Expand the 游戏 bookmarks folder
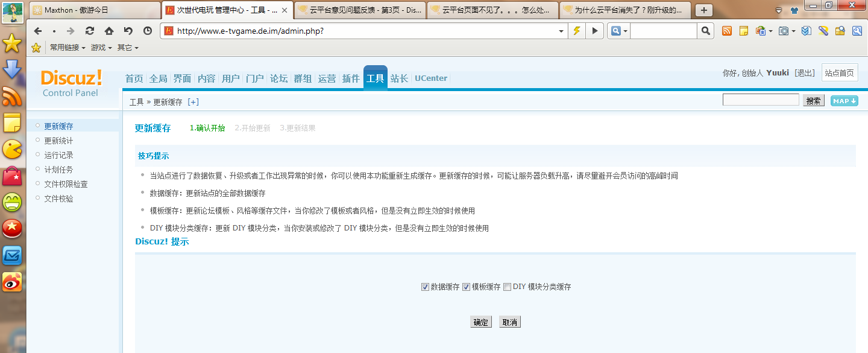This screenshot has height=353, width=868. tap(101, 47)
